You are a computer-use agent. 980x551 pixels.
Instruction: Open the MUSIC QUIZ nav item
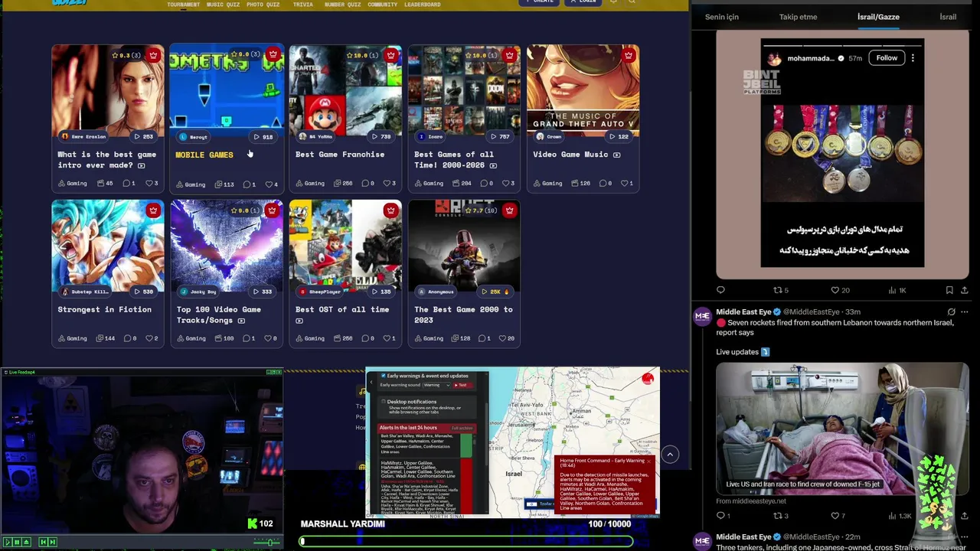click(x=223, y=5)
